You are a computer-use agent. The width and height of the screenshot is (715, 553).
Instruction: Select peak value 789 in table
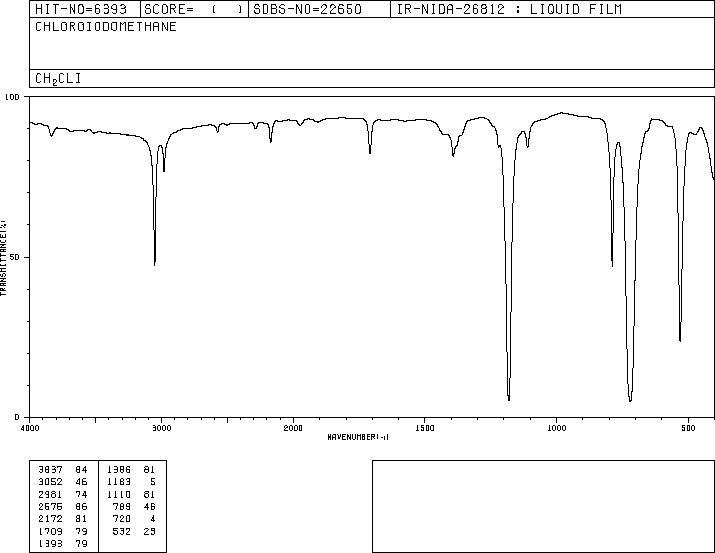tap(122, 506)
